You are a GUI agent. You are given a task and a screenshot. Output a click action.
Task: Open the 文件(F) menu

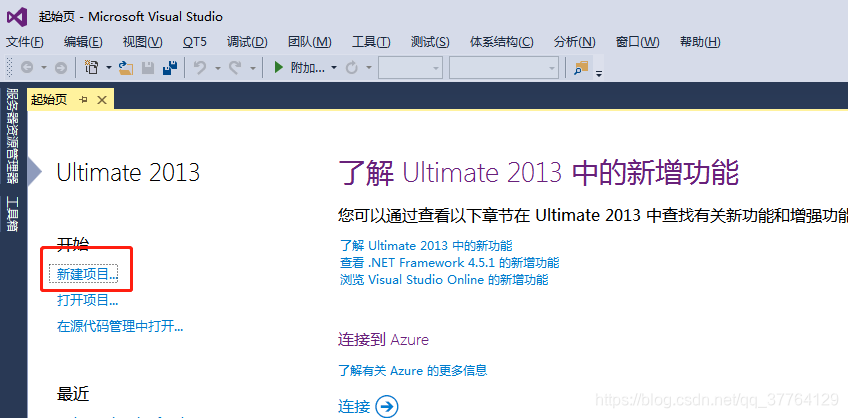coord(24,42)
